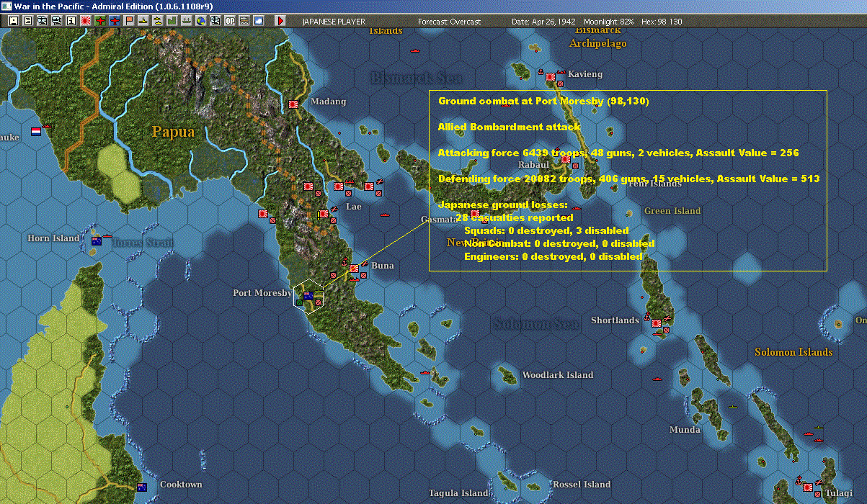Viewport: 867px width, 504px height.
Task: Click the 'Attacking force 6439 troops' line
Action: click(618, 153)
